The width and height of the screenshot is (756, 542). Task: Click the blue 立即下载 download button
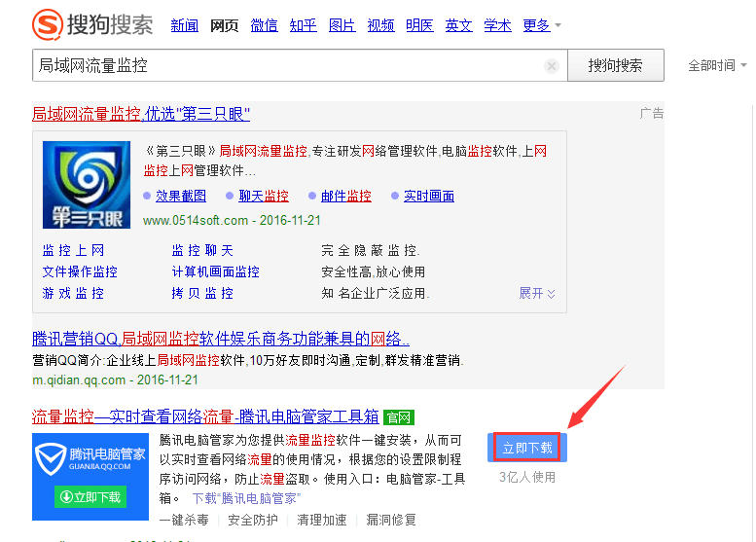click(527, 448)
